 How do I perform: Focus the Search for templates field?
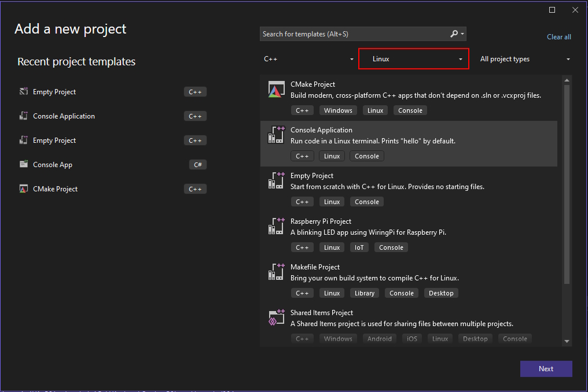[x=353, y=34]
